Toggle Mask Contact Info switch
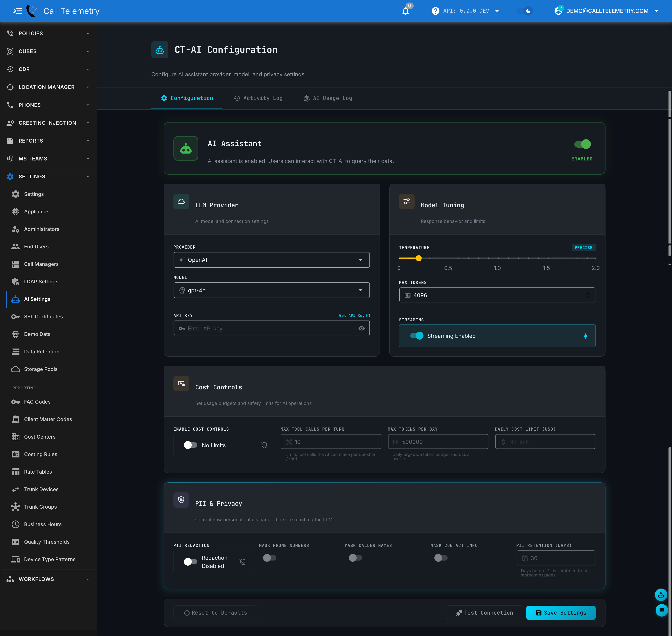Viewport: 672px width, 636px height. point(441,558)
